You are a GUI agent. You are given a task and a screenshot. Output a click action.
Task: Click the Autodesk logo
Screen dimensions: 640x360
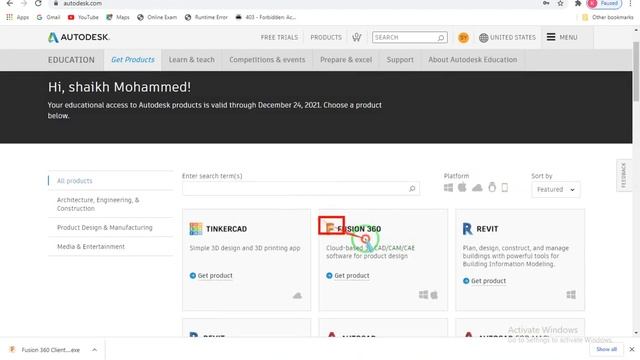[x=78, y=37]
